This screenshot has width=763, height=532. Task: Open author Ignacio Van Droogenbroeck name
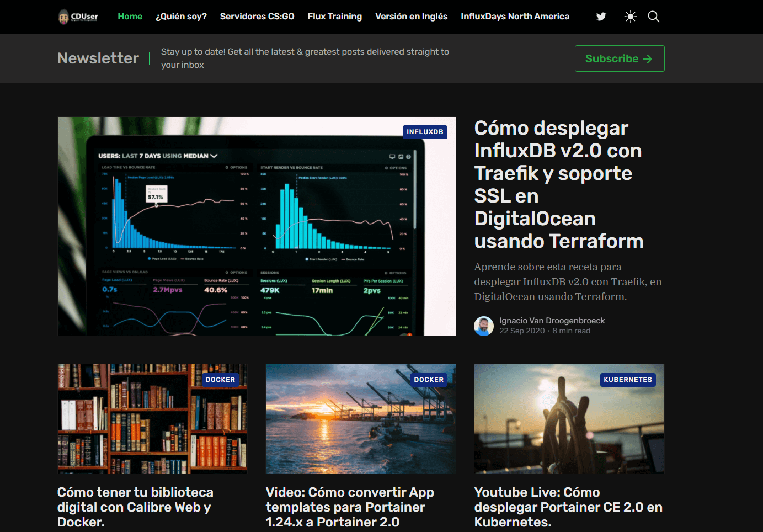pyautogui.click(x=552, y=321)
